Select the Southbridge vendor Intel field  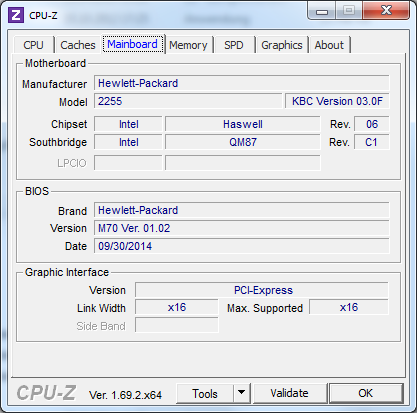coord(128,142)
